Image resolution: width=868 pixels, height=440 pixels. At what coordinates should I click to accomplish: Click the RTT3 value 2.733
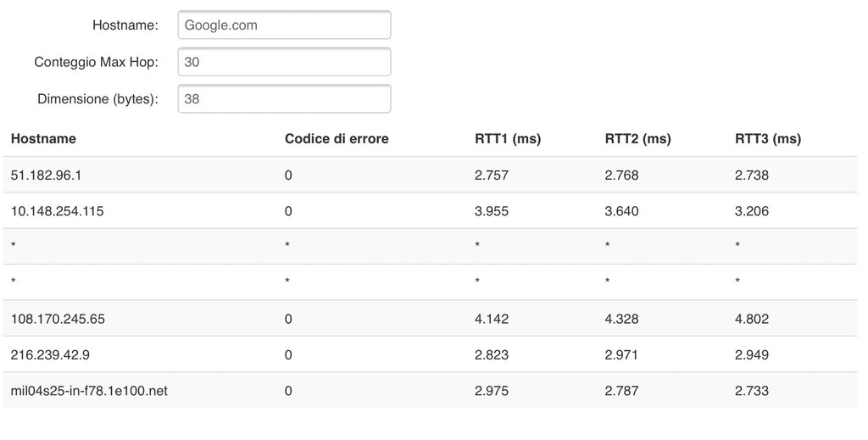point(752,391)
